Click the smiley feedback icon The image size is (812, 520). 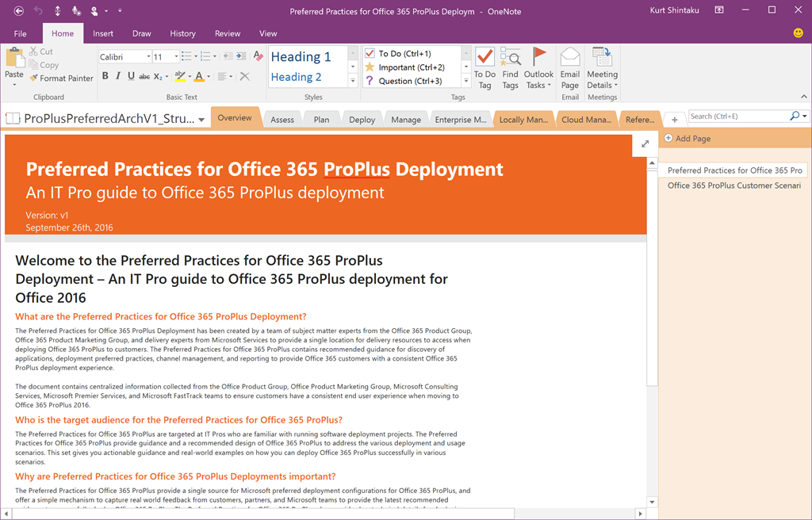(798, 33)
